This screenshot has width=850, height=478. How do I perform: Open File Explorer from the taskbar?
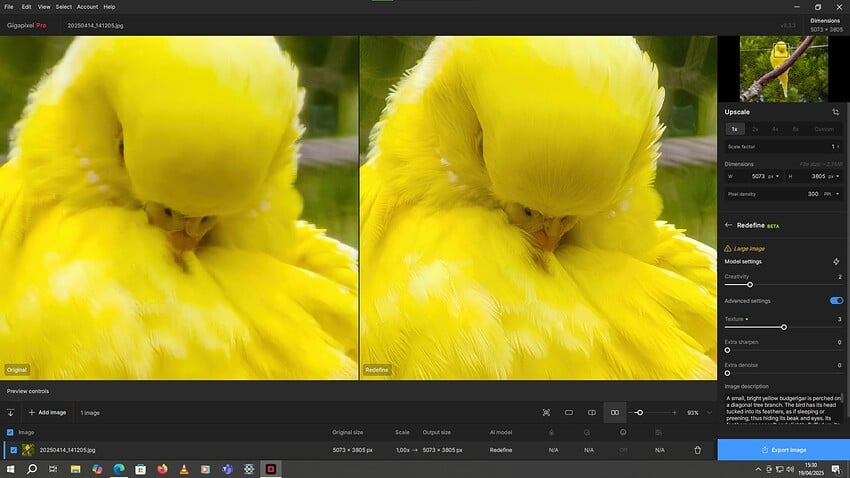[75, 469]
